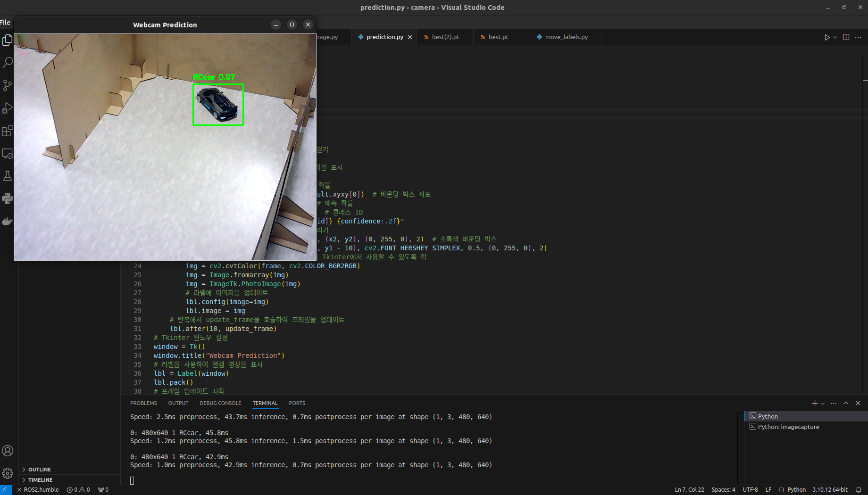Screen dimensions: 868x495
Task: Open the OUTPUT panel tab
Action: pos(178,403)
